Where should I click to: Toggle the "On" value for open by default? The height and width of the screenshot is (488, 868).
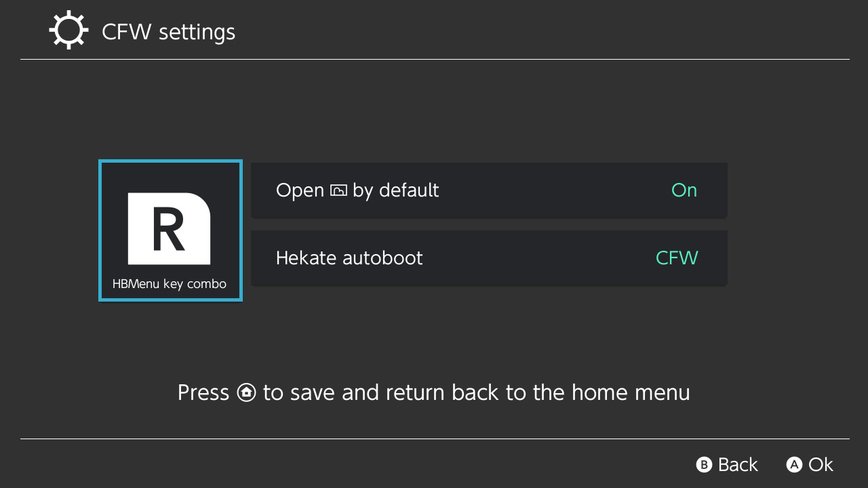pos(684,190)
